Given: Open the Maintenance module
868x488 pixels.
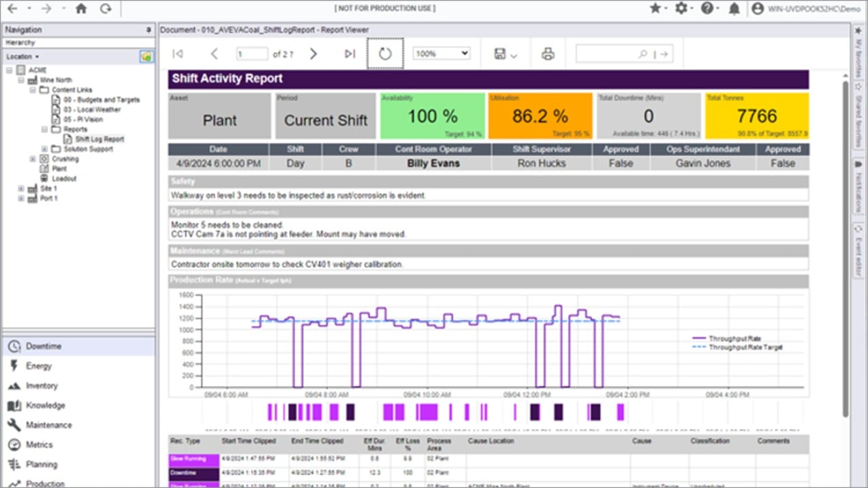Looking at the screenshot, I should tap(48, 425).
